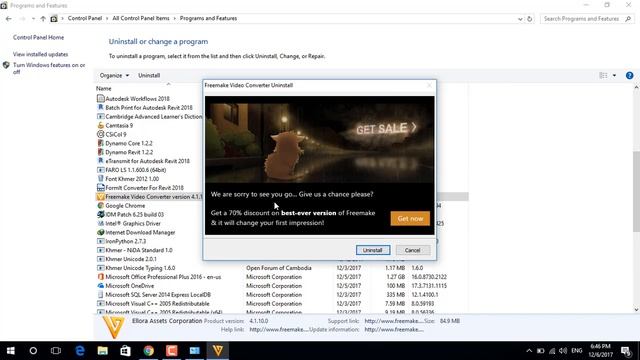Click the orange Get now button
640x360 pixels.
[x=410, y=218]
